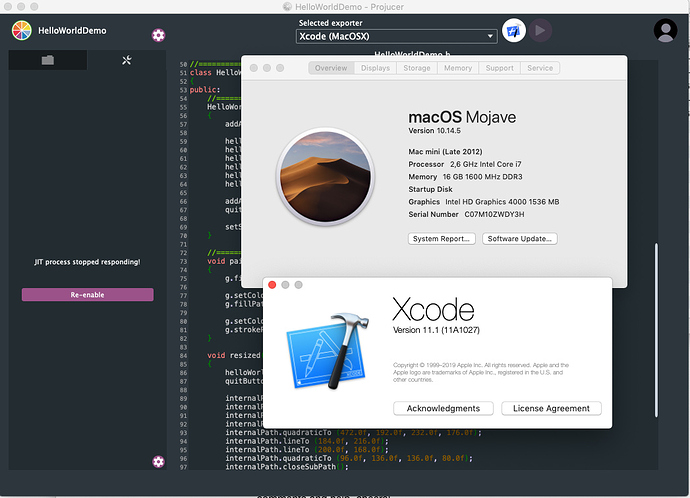Select the Service tab in About This Mac
The width and height of the screenshot is (690, 498).
[540, 68]
